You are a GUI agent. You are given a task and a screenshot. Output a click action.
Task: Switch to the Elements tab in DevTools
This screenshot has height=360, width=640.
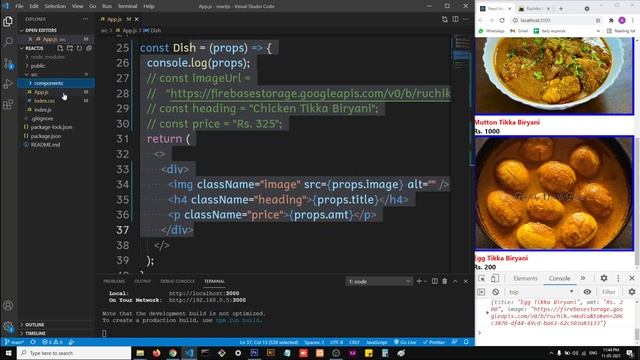pyautogui.click(x=525, y=278)
